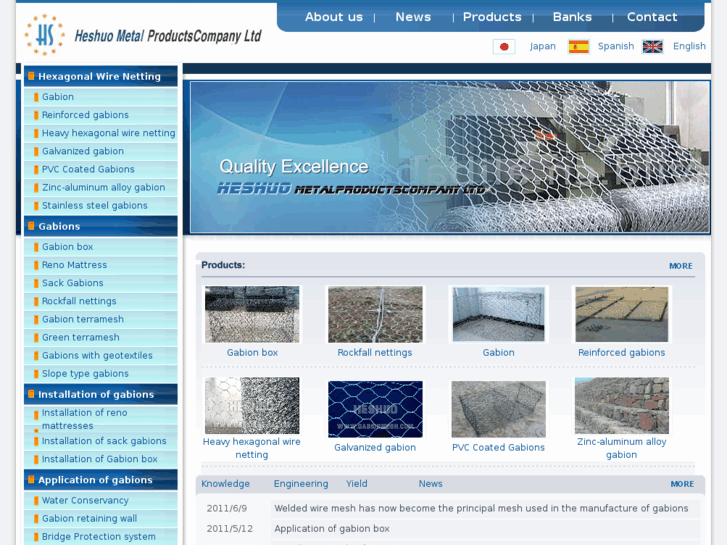The width and height of the screenshot is (727, 545).
Task: Select Installation of reno mattresses item
Action: (x=84, y=419)
